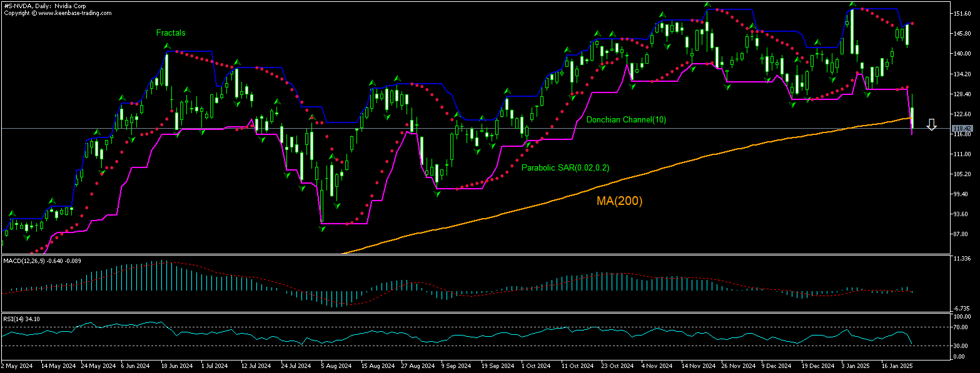Click the current price tag 118.42
The height and width of the screenshot is (373, 980).
coord(961,129)
